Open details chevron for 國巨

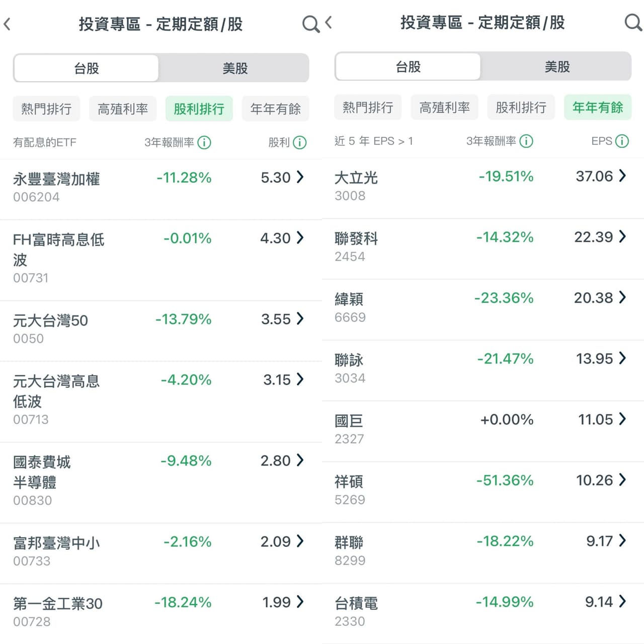click(622, 419)
